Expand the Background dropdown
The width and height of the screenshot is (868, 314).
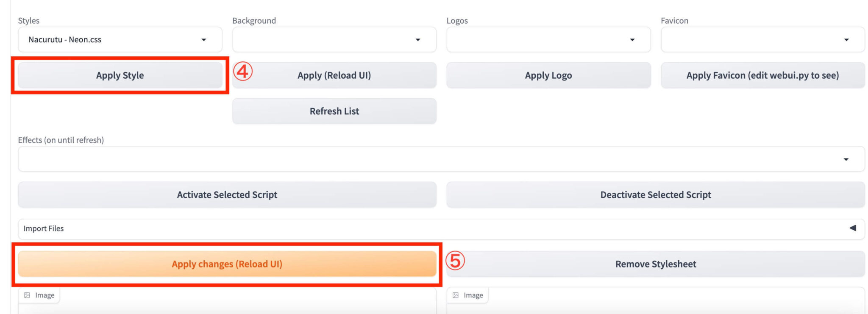pos(334,40)
